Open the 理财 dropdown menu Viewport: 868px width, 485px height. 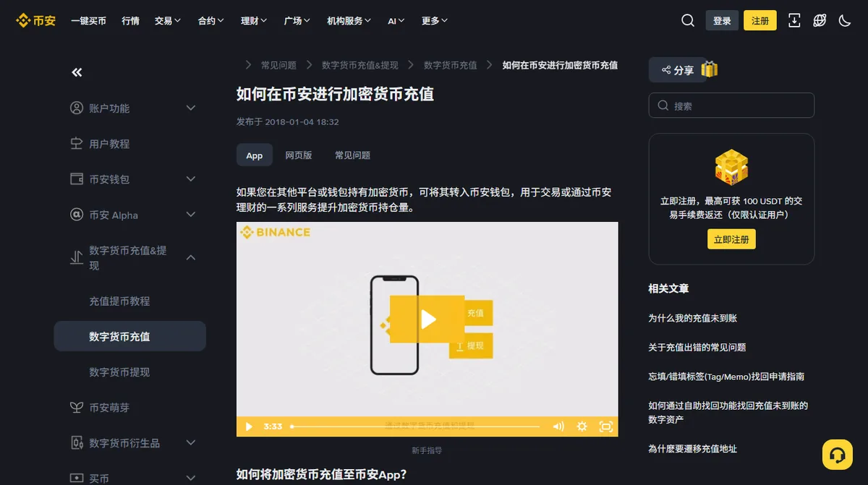click(x=254, y=21)
